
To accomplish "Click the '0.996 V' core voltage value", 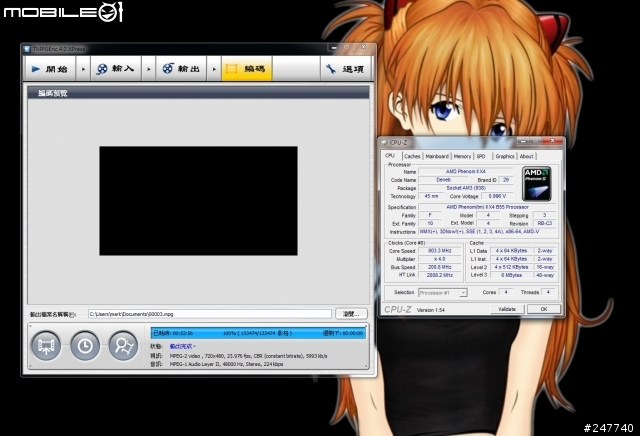I will [497, 196].
